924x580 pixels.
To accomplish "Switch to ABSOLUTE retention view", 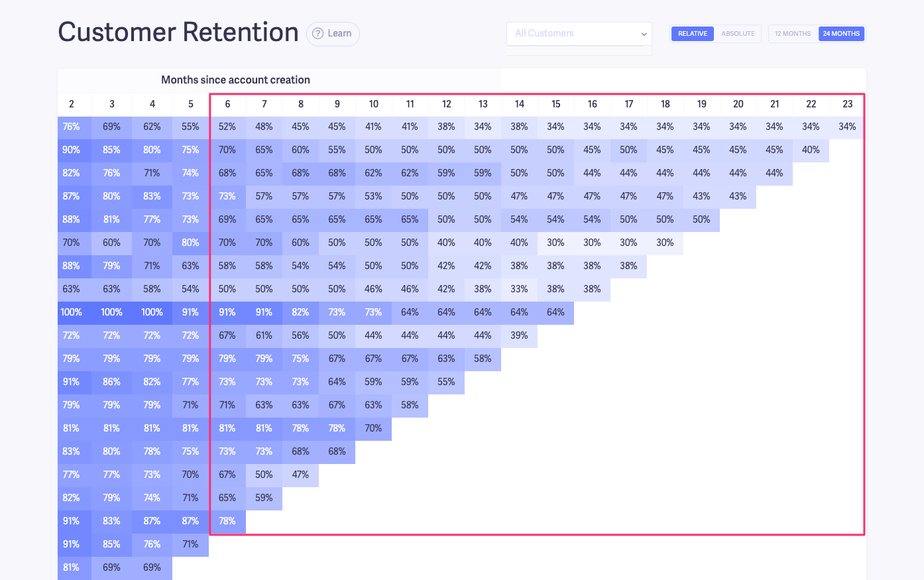I will click(737, 33).
